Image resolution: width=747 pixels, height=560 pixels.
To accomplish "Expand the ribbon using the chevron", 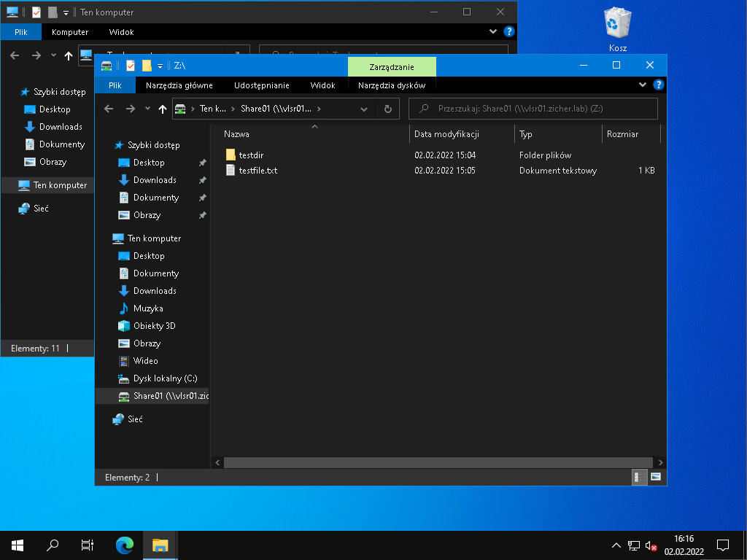I will pyautogui.click(x=643, y=85).
